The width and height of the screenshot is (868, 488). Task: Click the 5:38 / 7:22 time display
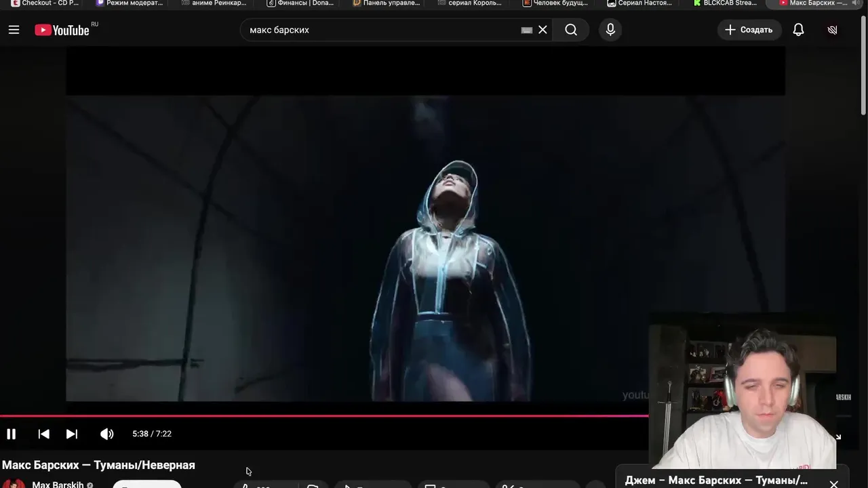tap(152, 434)
